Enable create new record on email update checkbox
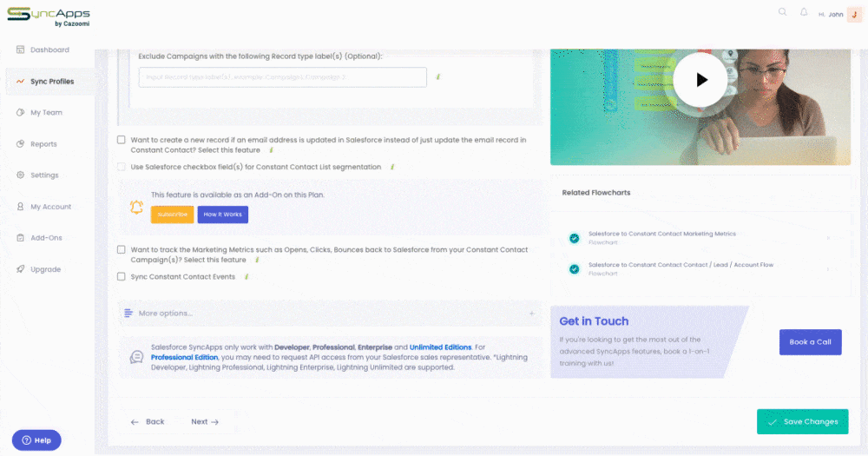This screenshot has width=868, height=456. coord(122,140)
